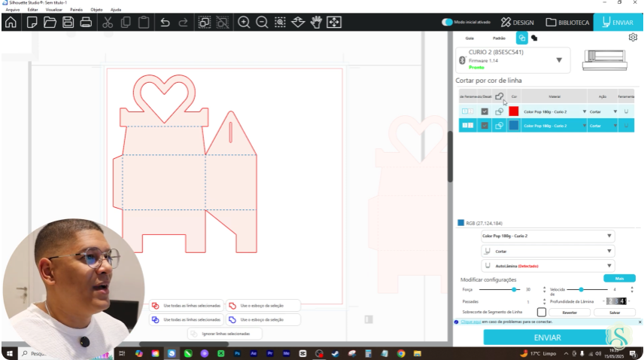Open the Arquivo menu
This screenshot has width=644, height=360.
point(12,10)
